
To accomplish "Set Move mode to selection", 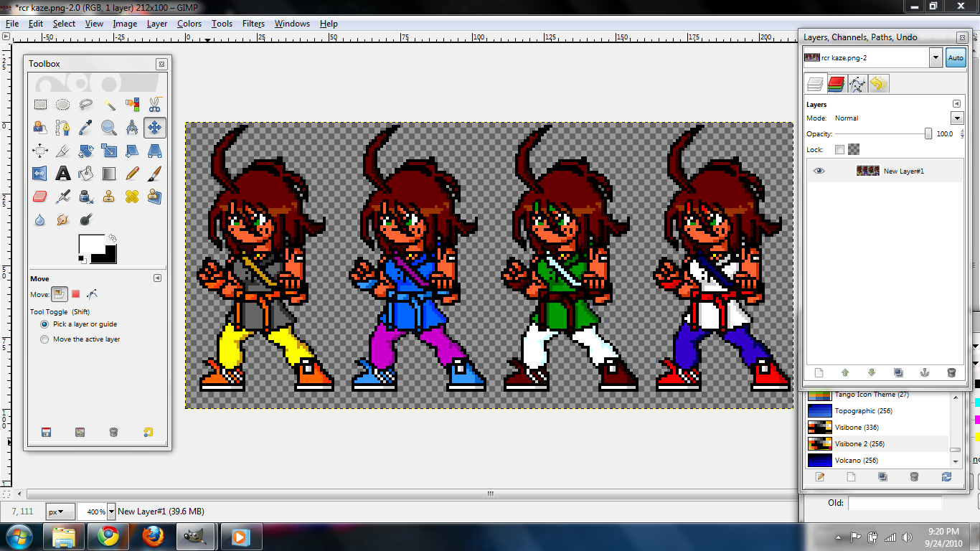I will pos(75,294).
